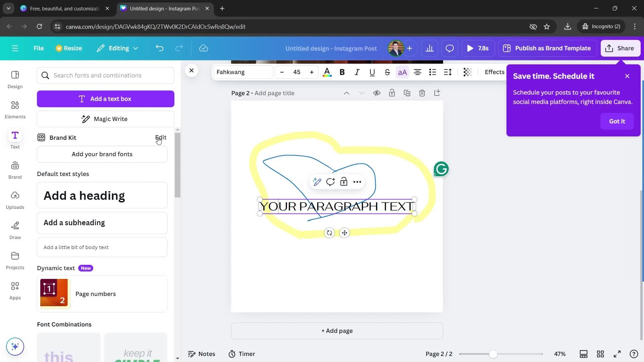The image size is (644, 362).
Task: Toggle Italic text formatting
Action: (357, 72)
